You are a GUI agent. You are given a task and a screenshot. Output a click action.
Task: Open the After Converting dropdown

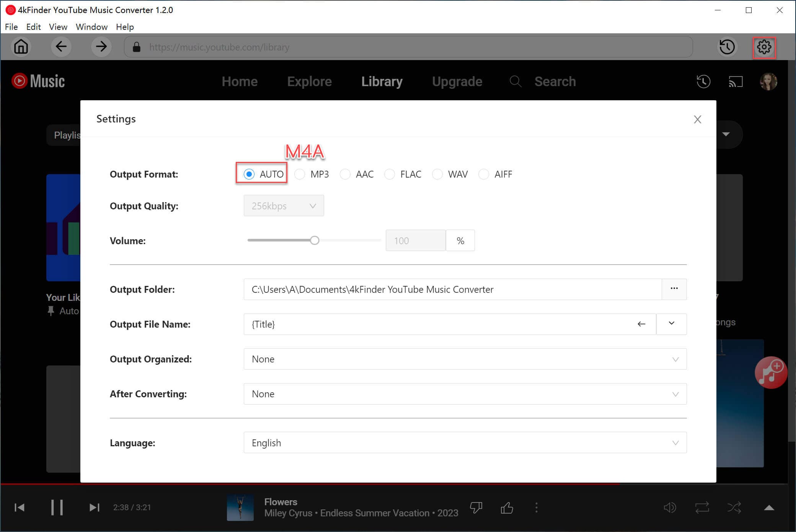tap(465, 394)
